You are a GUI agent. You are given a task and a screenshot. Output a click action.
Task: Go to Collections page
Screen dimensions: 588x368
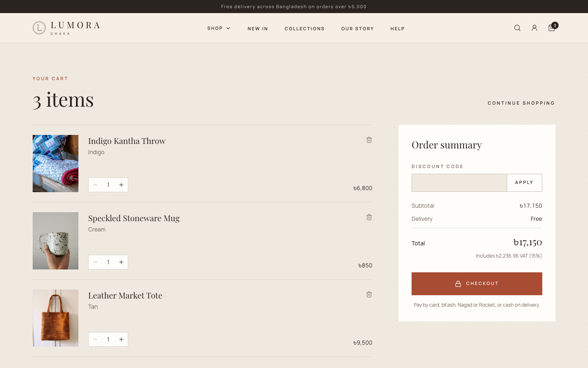(305, 29)
